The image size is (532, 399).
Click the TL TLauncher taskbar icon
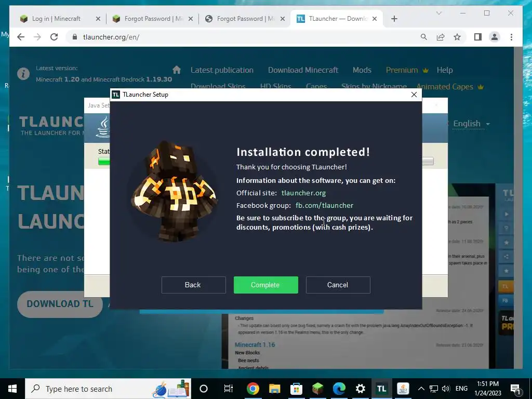coord(382,389)
